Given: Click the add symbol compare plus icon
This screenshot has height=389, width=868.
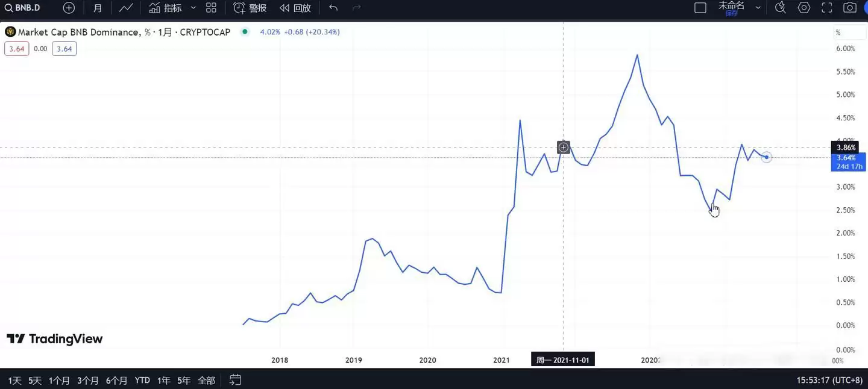Looking at the screenshot, I should pos(69,8).
